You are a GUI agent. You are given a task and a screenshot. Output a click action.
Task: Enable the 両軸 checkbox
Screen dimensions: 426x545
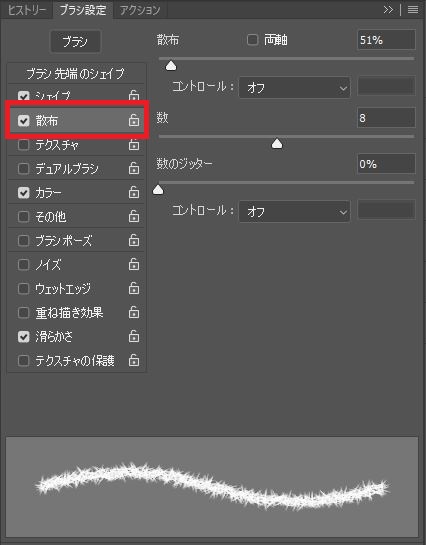(253, 40)
